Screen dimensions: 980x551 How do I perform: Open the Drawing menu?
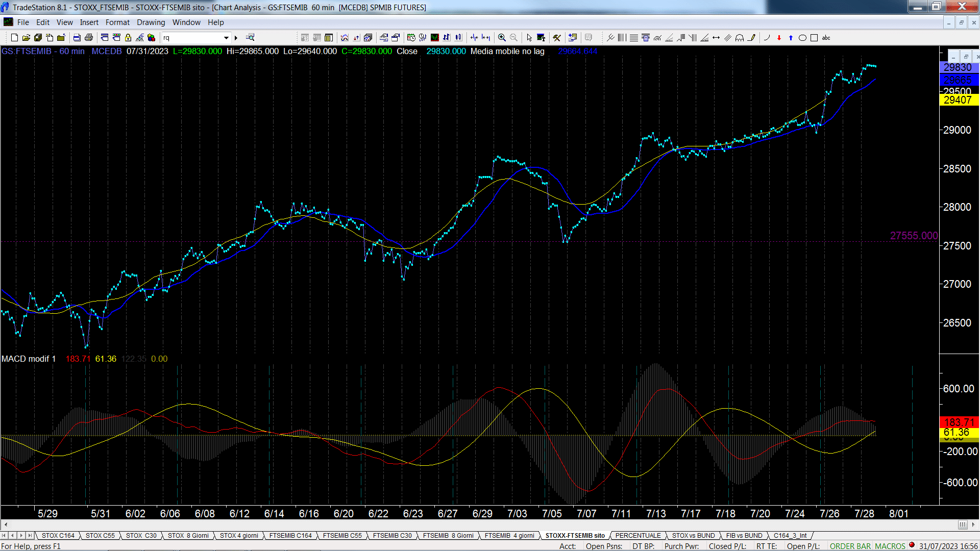(x=151, y=22)
